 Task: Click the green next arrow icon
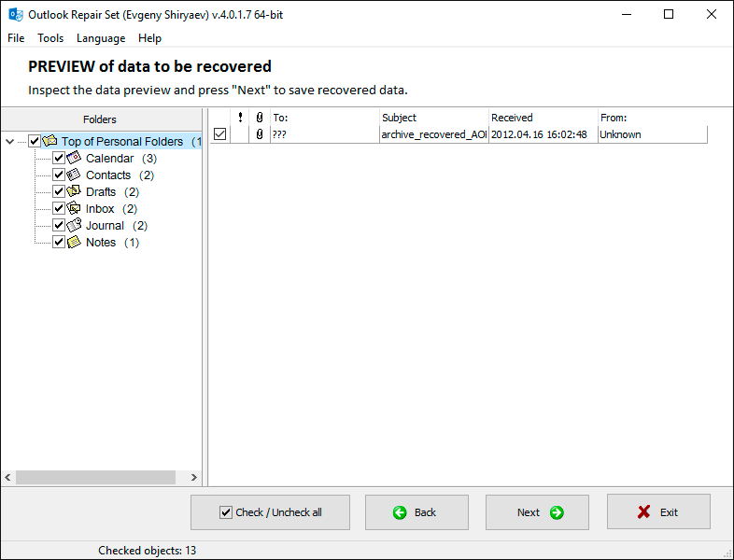pyautogui.click(x=558, y=512)
